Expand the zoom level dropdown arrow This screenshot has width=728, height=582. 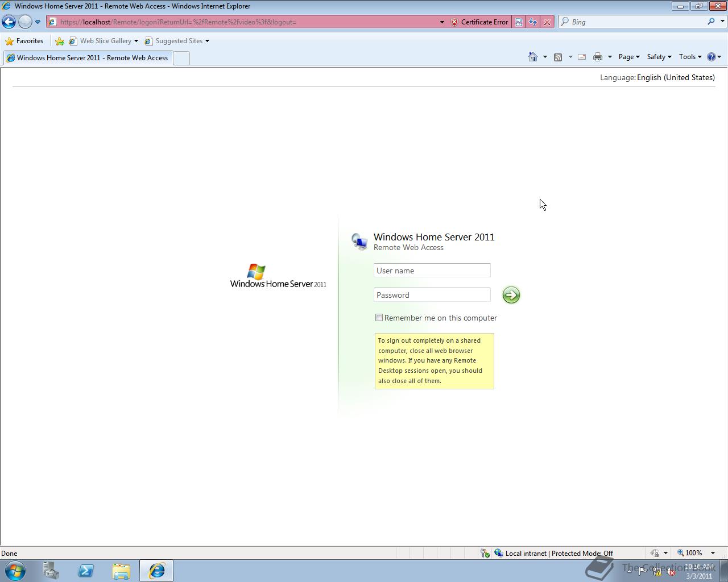click(713, 553)
